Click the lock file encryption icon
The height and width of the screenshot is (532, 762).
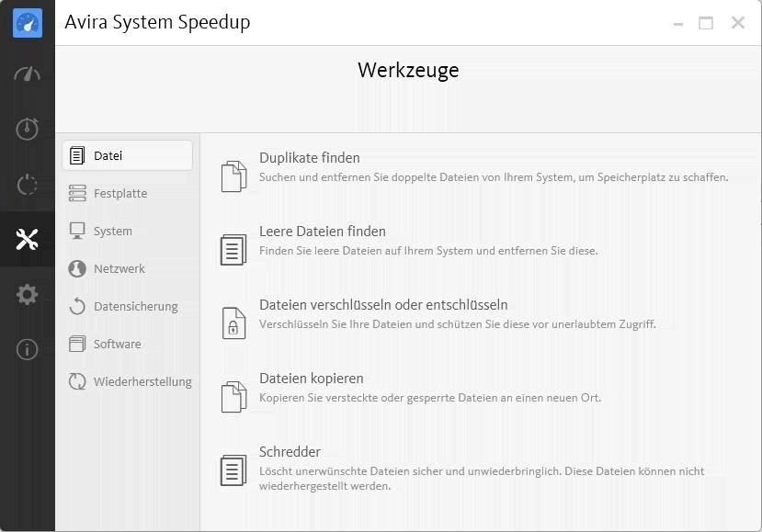[233, 323]
